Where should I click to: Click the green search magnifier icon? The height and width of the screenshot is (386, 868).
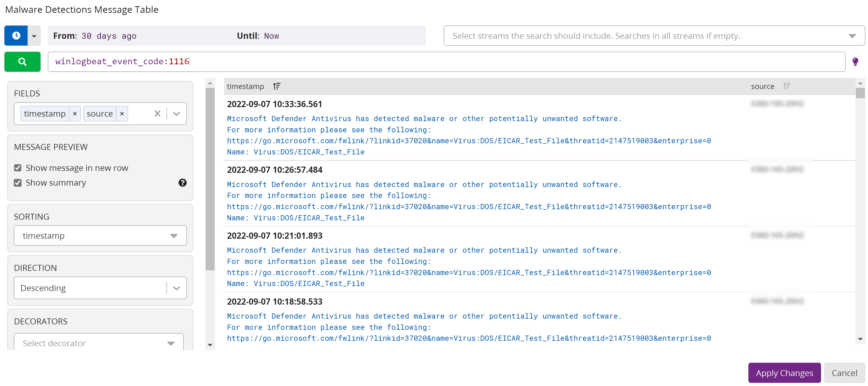[x=22, y=62]
